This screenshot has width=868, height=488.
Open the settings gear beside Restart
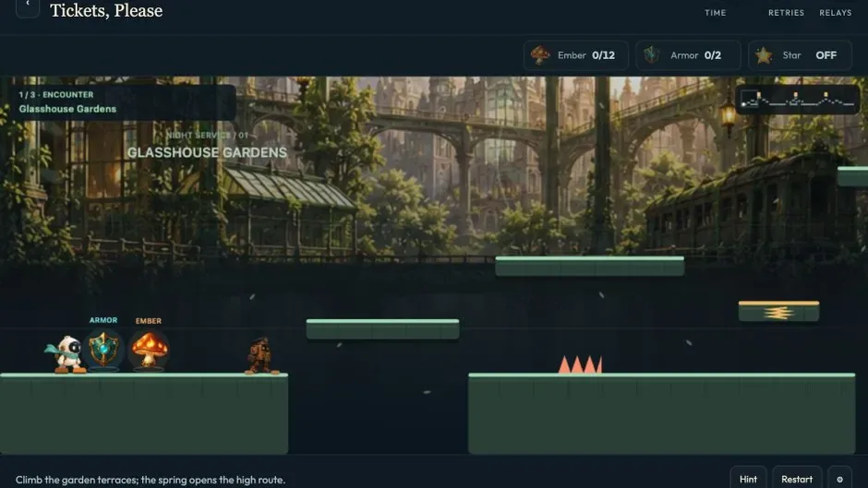839,479
